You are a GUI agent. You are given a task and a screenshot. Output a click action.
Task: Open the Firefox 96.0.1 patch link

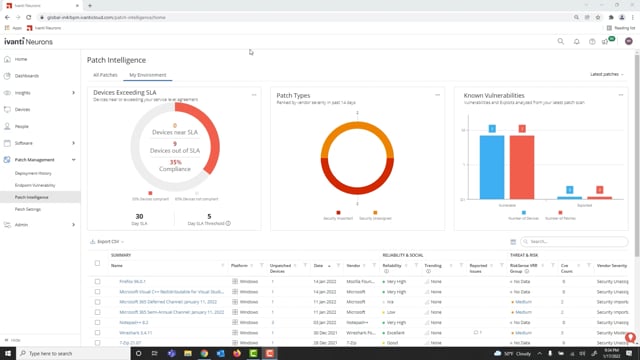pos(132,282)
